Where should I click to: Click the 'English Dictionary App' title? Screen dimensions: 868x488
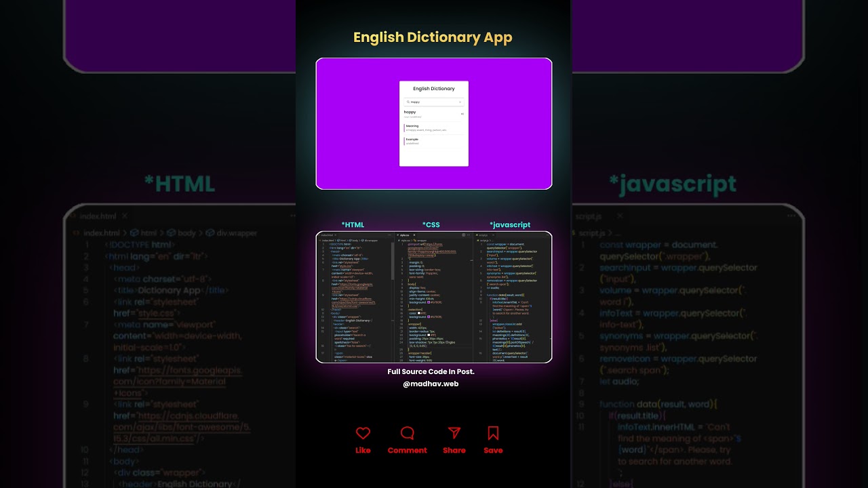[433, 37]
